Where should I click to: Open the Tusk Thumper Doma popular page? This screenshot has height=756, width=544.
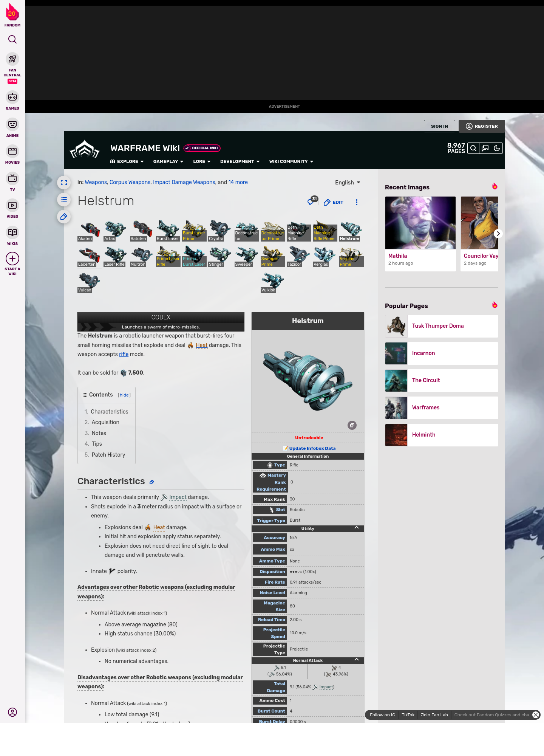pos(437,326)
